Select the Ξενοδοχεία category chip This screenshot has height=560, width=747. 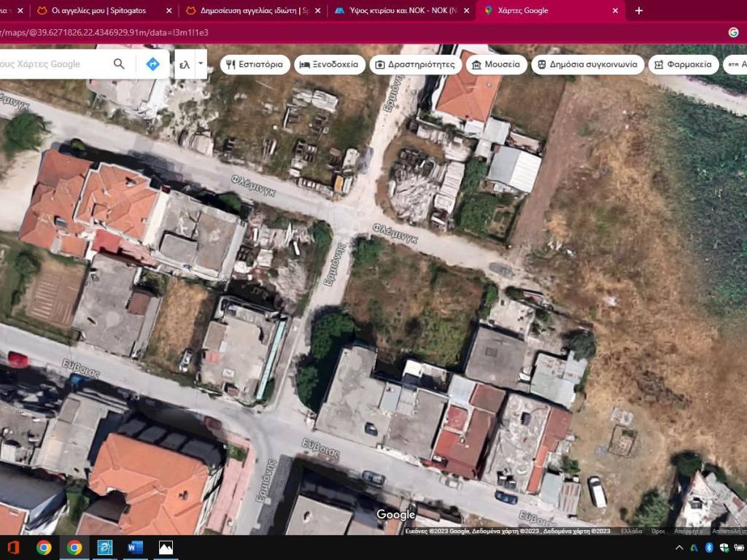[329, 64]
